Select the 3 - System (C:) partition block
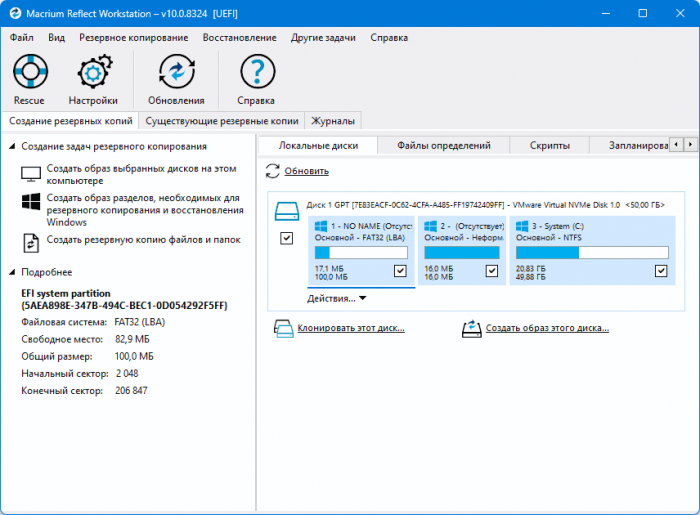 (x=592, y=250)
